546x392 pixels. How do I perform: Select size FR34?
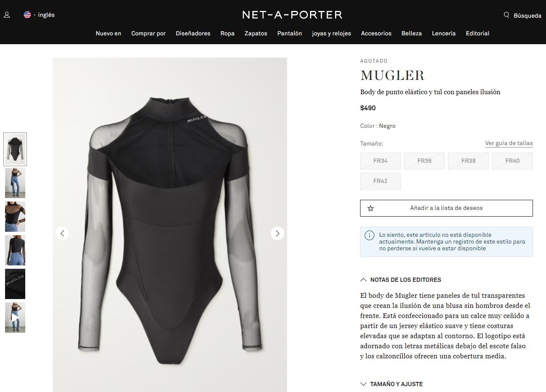[380, 161]
